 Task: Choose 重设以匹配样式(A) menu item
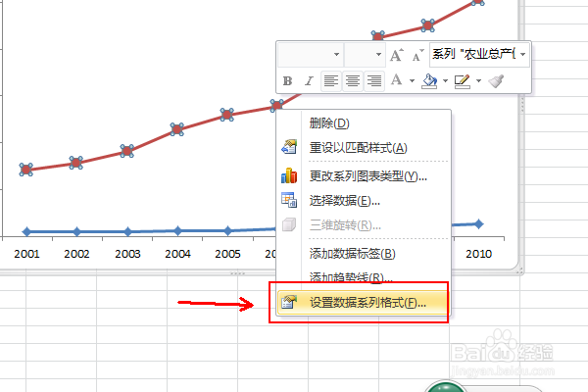364,148
